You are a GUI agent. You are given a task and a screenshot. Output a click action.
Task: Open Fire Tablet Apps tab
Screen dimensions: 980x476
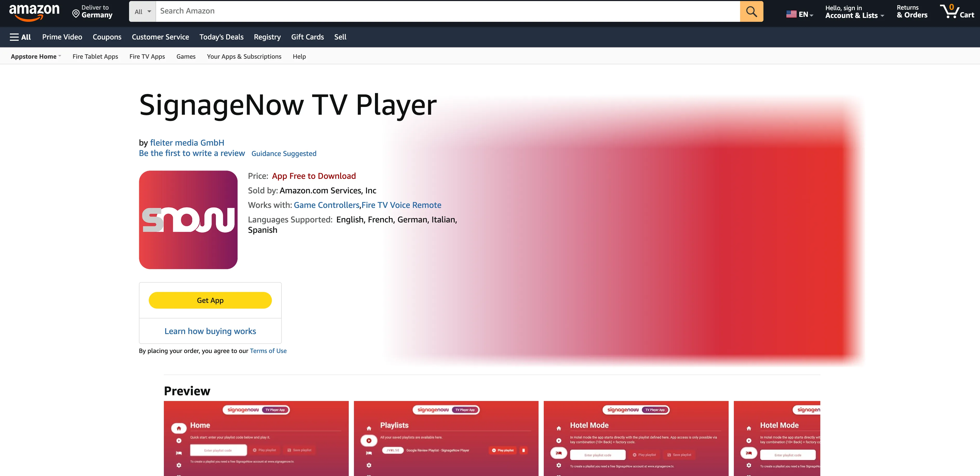click(95, 56)
